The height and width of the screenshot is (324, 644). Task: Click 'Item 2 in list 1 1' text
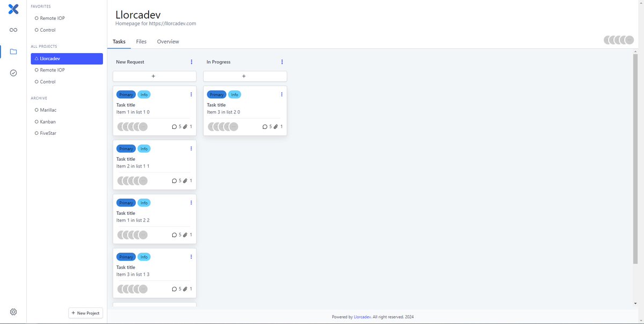coord(133,166)
